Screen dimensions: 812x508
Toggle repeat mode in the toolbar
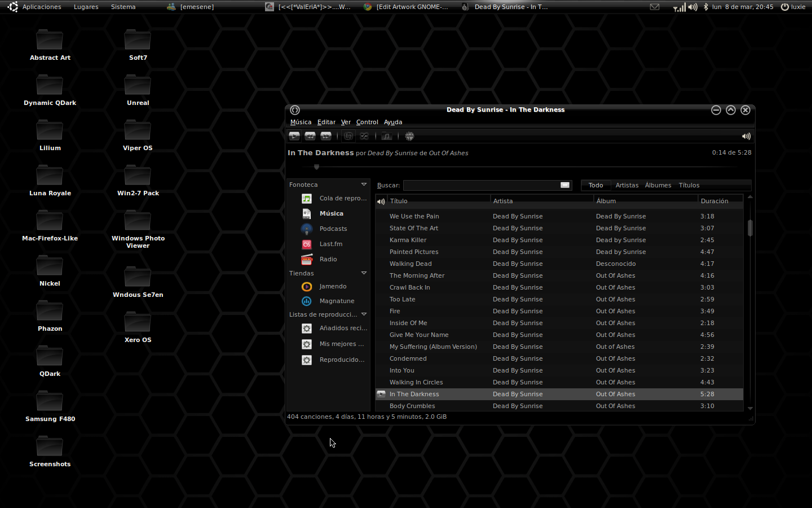coord(348,136)
